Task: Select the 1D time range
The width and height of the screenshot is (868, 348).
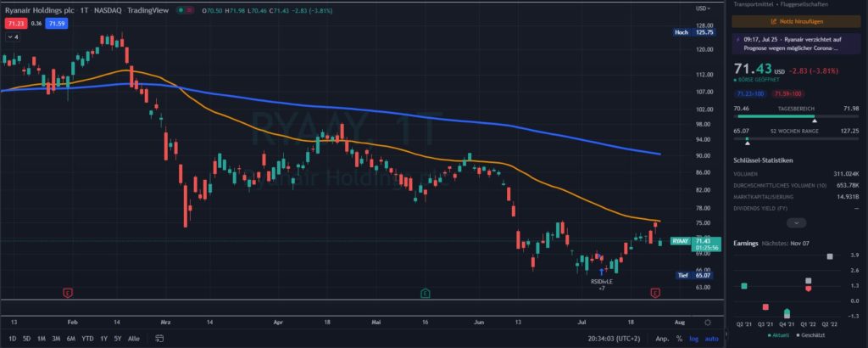Action: pos(12,339)
